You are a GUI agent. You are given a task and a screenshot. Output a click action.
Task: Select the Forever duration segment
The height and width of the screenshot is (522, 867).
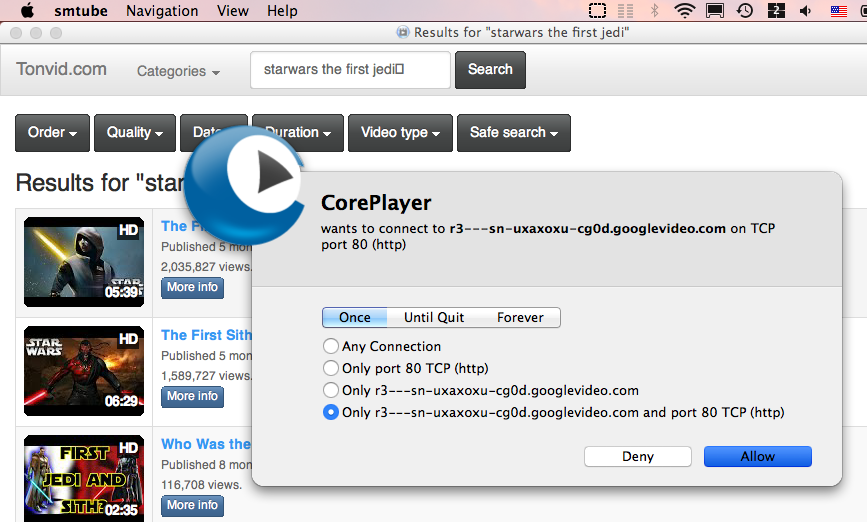coord(520,317)
